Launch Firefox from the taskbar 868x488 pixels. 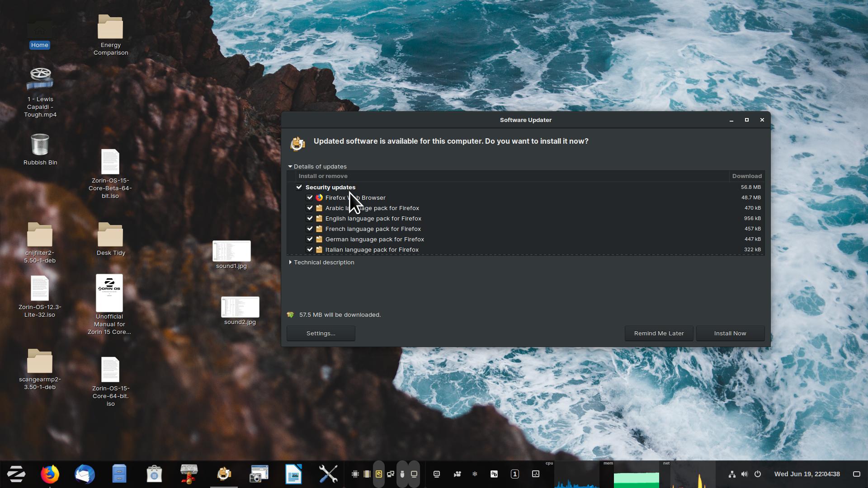50,474
